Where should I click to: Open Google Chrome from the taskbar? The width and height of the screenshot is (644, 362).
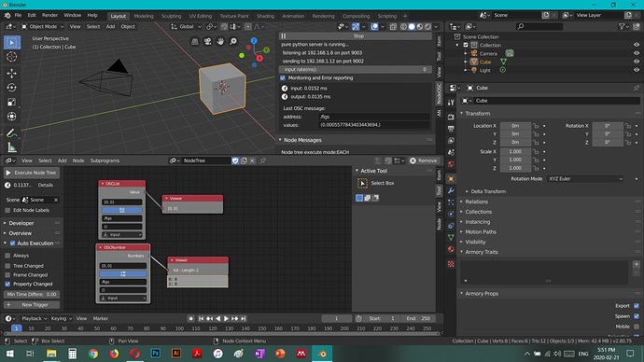pos(93,354)
